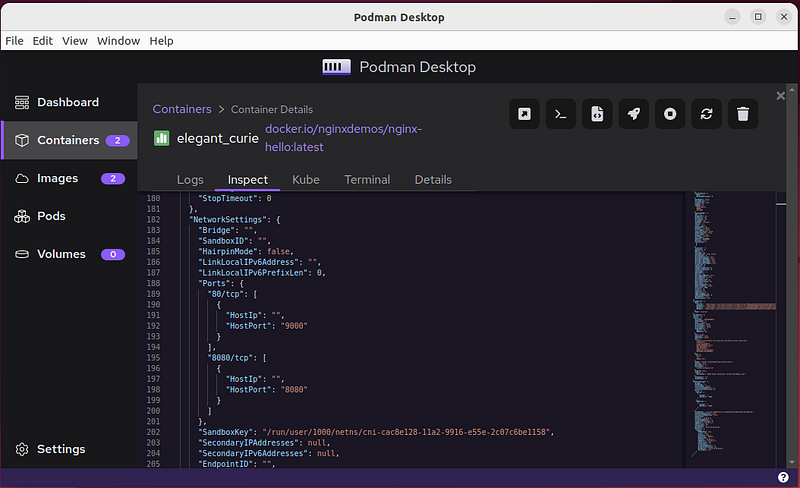
Task: Click "SandboxID" key on line 184
Action: [x=225, y=241]
